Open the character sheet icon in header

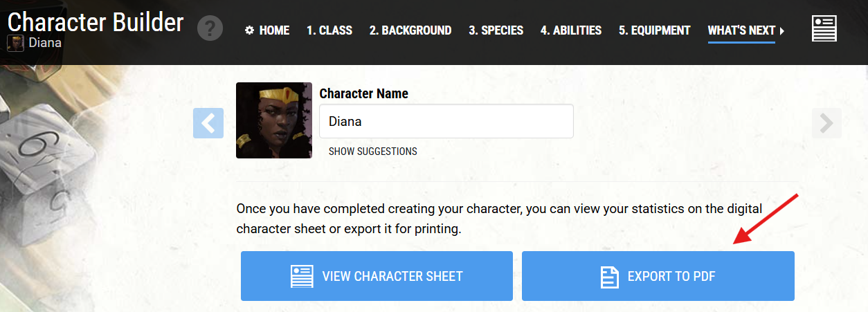tap(824, 30)
